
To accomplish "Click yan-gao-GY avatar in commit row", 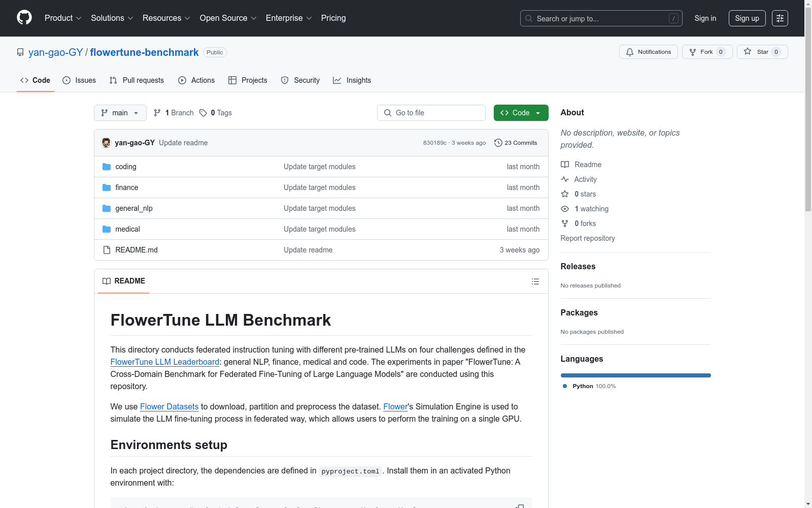I will [x=106, y=143].
